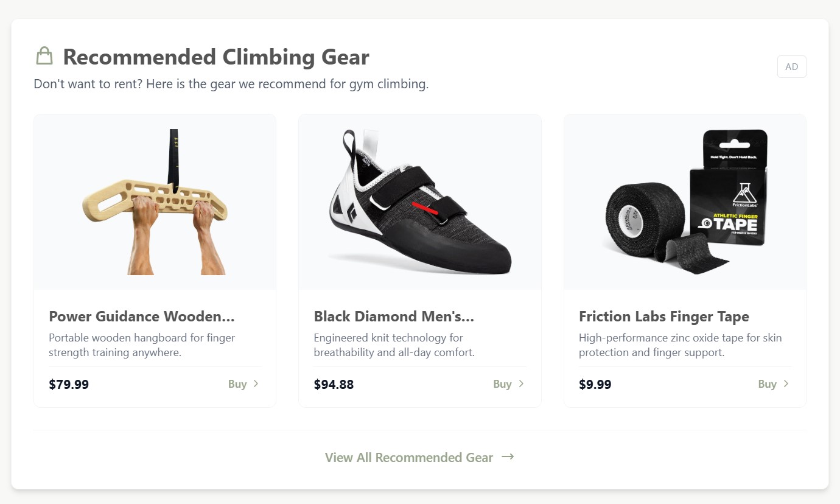This screenshot has width=840, height=504.
Task: Click the chevron beside Buy for the climbing shoes
Action: click(521, 384)
